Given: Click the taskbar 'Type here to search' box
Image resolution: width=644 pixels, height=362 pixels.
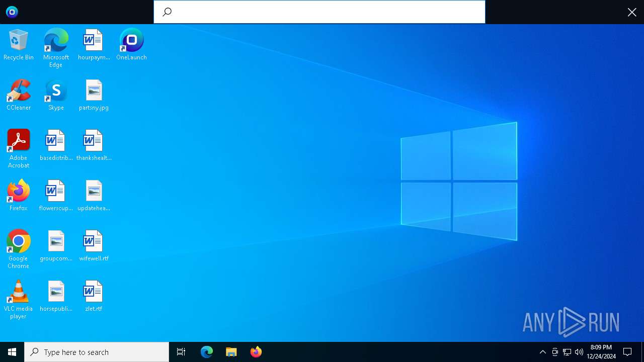Looking at the screenshot, I should click(97, 352).
